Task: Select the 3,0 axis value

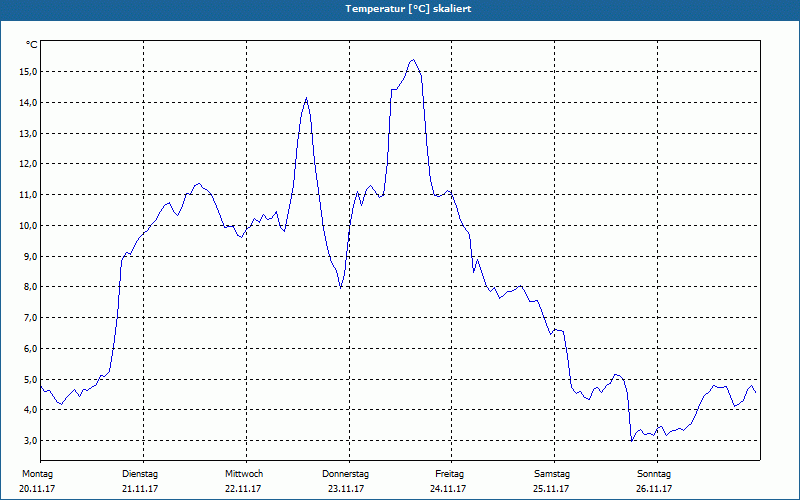Action: 30,441
